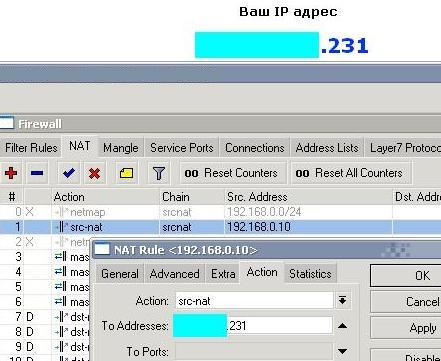This screenshot has height=361, width=441.
Task: Select rule number 2 row
Action: [x=45, y=242]
